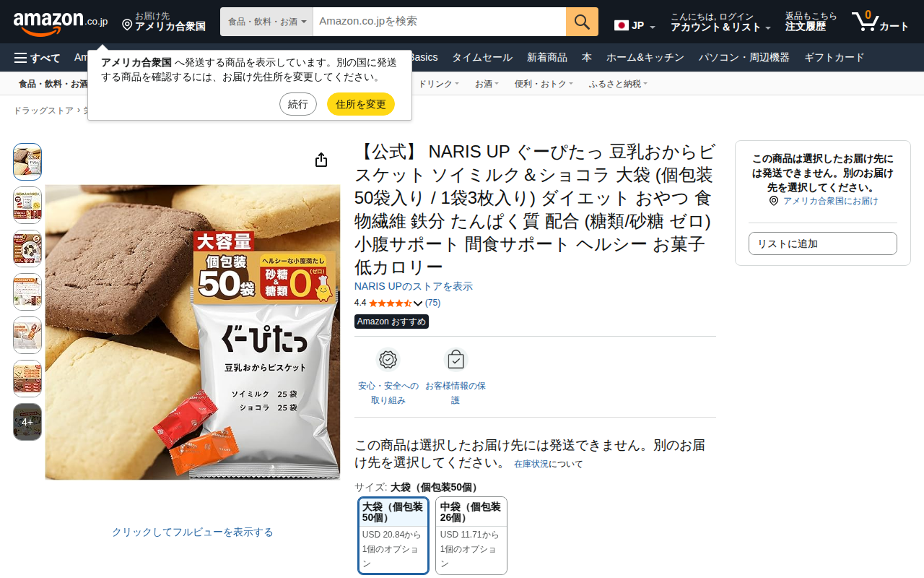Open the search category dropdown 食品・飲料・お酒
The width and height of the screenshot is (924, 578).
pos(266,22)
